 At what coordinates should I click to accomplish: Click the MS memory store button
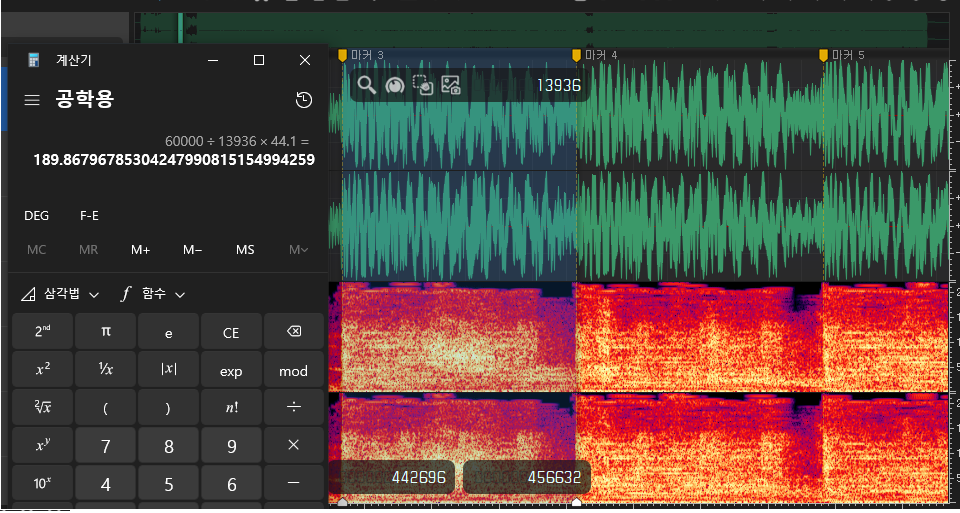click(246, 250)
